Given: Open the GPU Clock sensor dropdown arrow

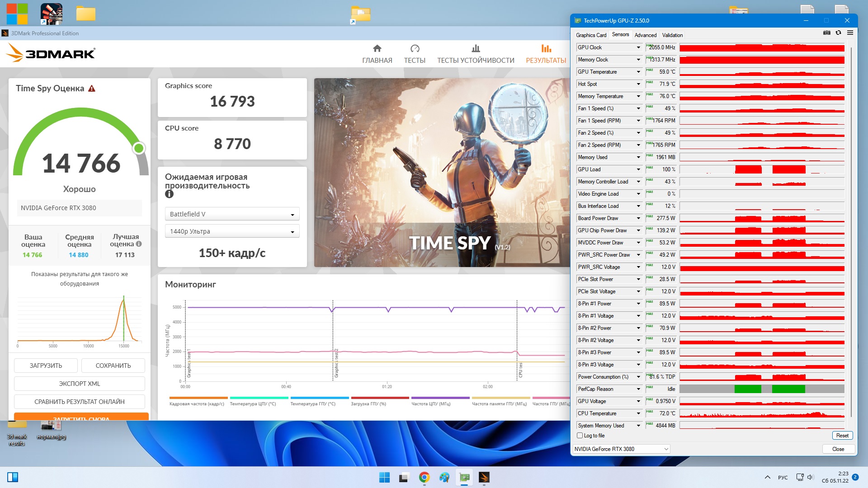Looking at the screenshot, I should coord(638,47).
